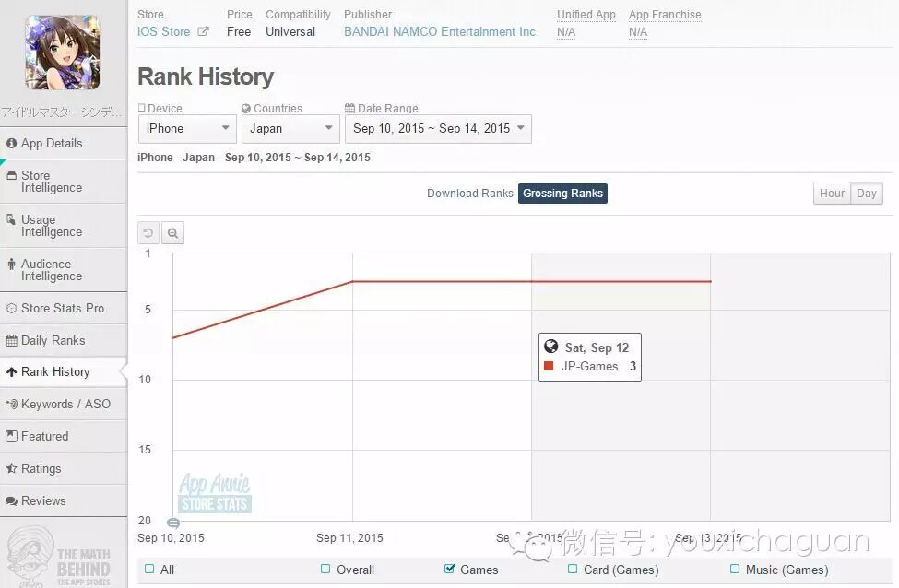Click the Daily Ranks calendar icon
This screenshot has height=588, width=899.
point(11,340)
